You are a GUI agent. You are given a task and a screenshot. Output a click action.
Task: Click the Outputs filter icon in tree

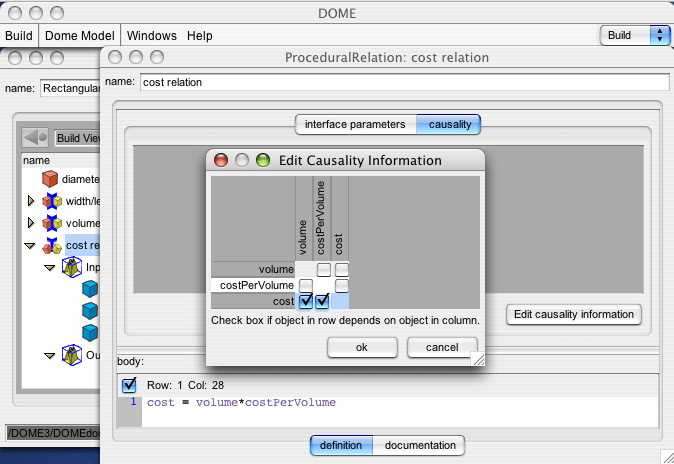(x=72, y=355)
